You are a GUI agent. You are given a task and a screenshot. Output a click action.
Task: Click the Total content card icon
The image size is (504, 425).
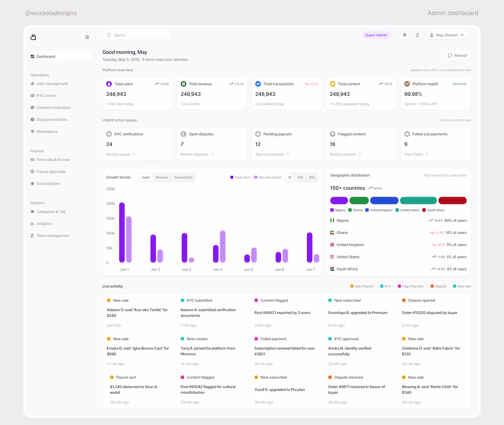(333, 84)
